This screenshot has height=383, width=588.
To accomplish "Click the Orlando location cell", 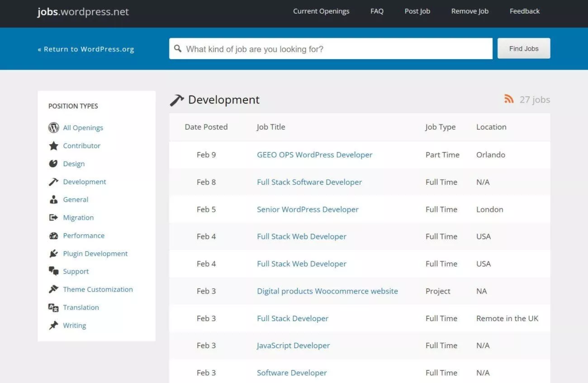I will pyautogui.click(x=491, y=155).
